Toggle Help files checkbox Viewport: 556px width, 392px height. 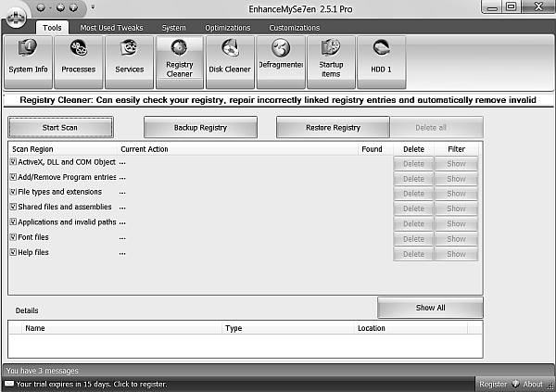coord(13,252)
